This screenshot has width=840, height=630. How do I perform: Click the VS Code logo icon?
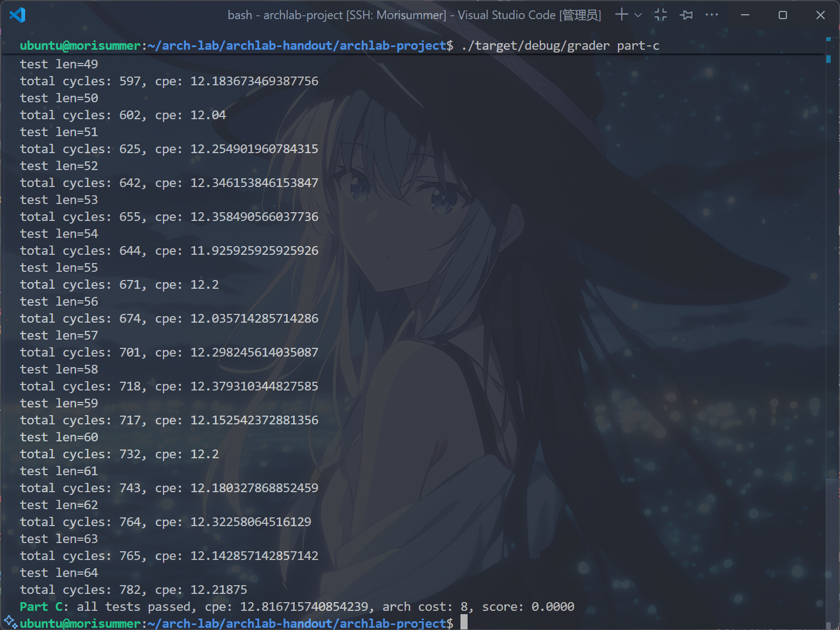pos(17,15)
